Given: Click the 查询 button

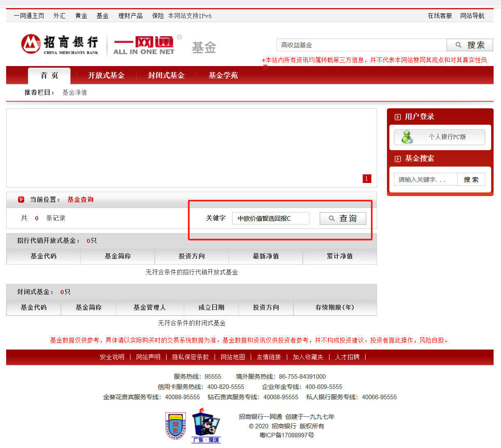Looking at the screenshot, I should point(343,218).
